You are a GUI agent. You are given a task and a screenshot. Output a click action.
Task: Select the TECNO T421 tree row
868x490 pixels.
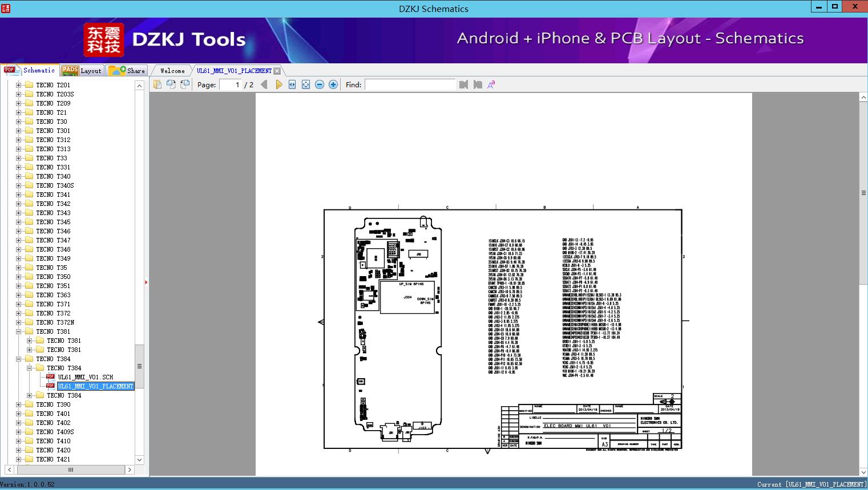(x=53, y=459)
